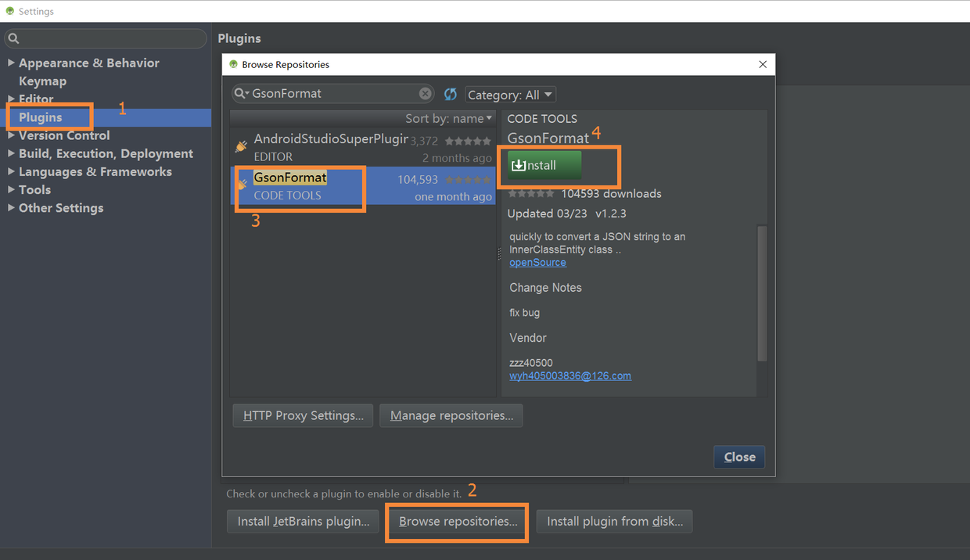Click the Settings sidebar search field
Image resolution: width=970 pixels, height=560 pixels.
(106, 38)
